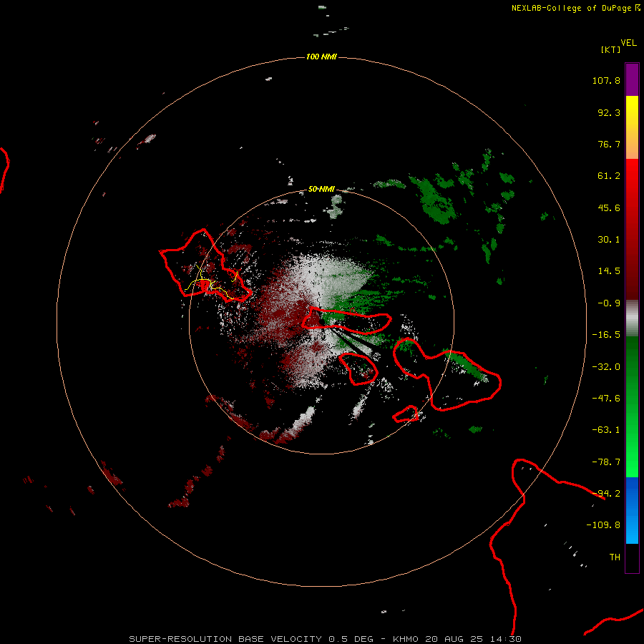
Task: Click the Super-Resolution Base Velocity caption
Action: pyautogui.click(x=325, y=639)
